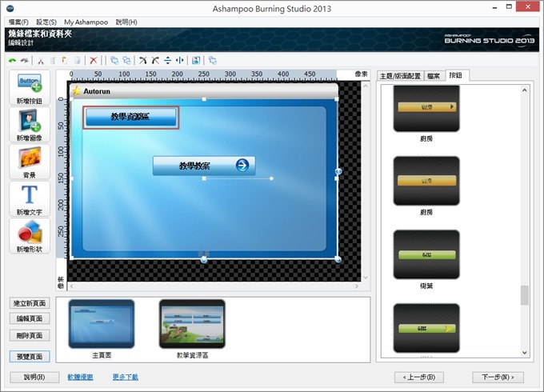Click the scissors cut icon
Screen dimensions: 544x392
pyautogui.click(x=41, y=60)
